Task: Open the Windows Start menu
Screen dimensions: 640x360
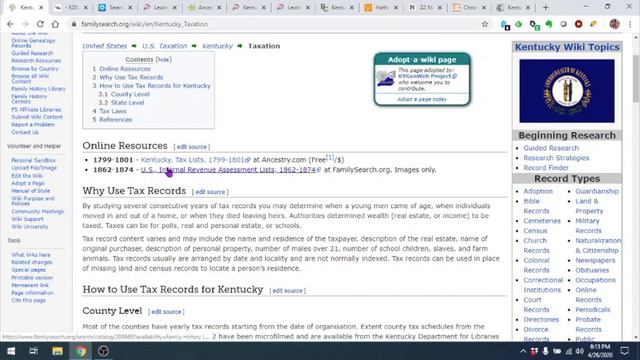Action: click(11, 351)
